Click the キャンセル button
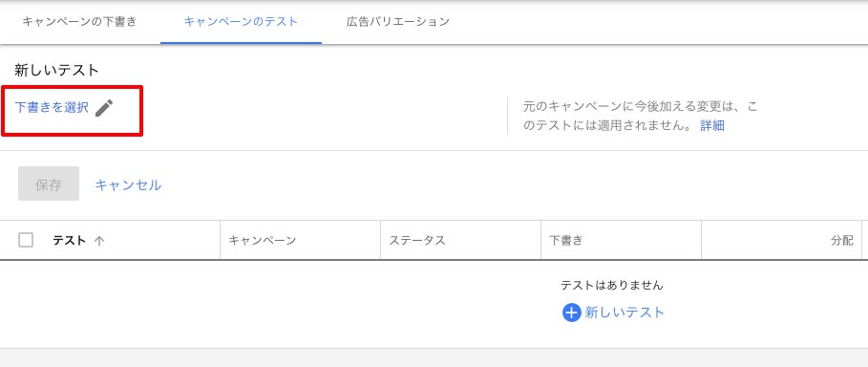This screenshot has width=868, height=367. (128, 184)
